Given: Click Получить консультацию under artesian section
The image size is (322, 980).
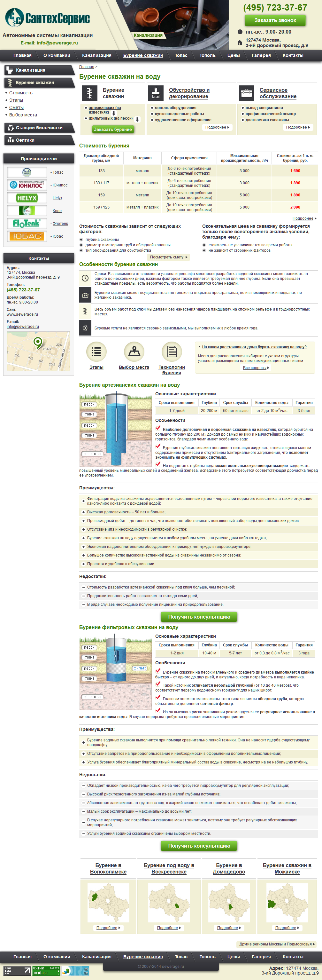Looking at the screenshot, I should (x=199, y=617).
